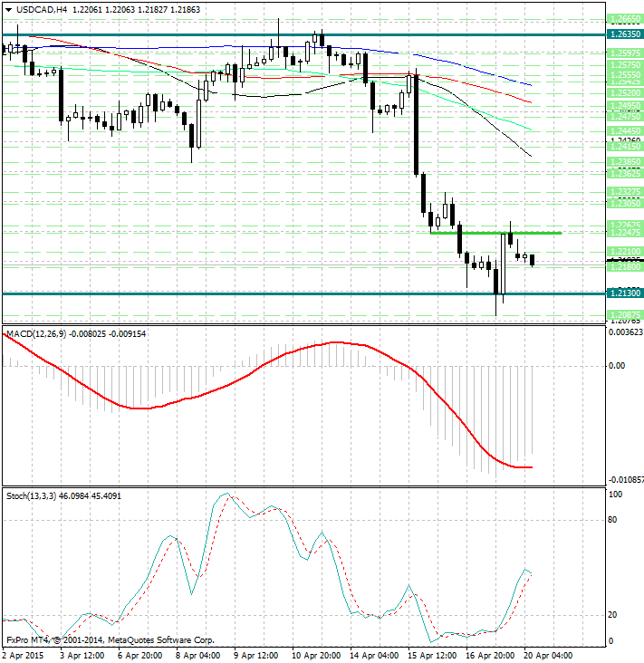Select the 1.21300 teal price level label
Image resolution: width=644 pixels, height=663 pixels.
pos(625,293)
